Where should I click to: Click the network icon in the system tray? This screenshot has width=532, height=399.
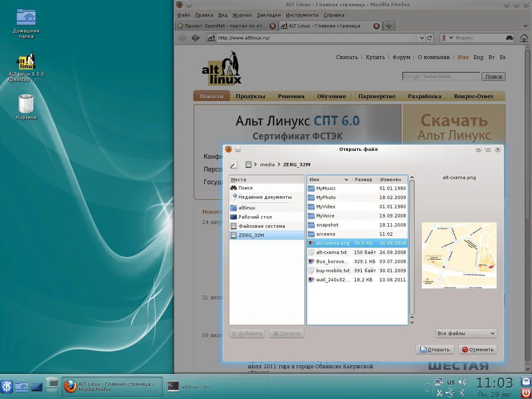pyautogui.click(x=439, y=382)
